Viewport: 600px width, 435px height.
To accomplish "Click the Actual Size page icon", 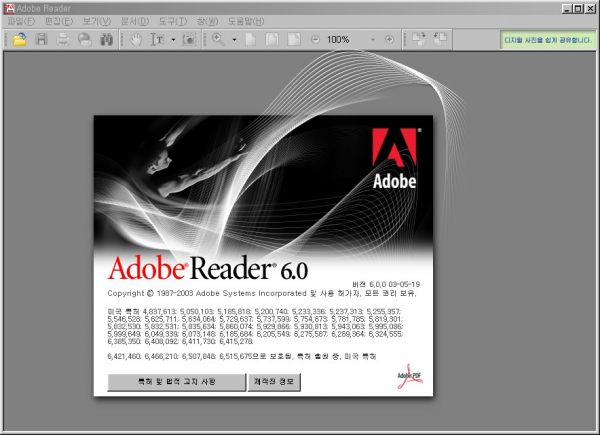I will click(x=251, y=39).
